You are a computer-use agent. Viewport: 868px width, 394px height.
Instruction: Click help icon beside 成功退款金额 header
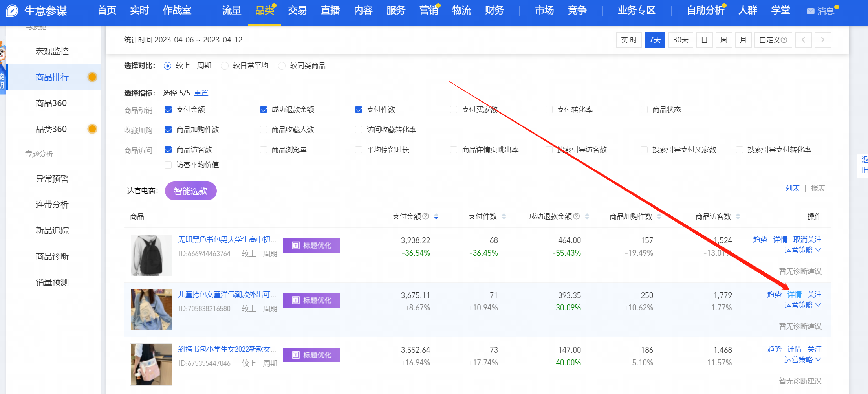(577, 216)
